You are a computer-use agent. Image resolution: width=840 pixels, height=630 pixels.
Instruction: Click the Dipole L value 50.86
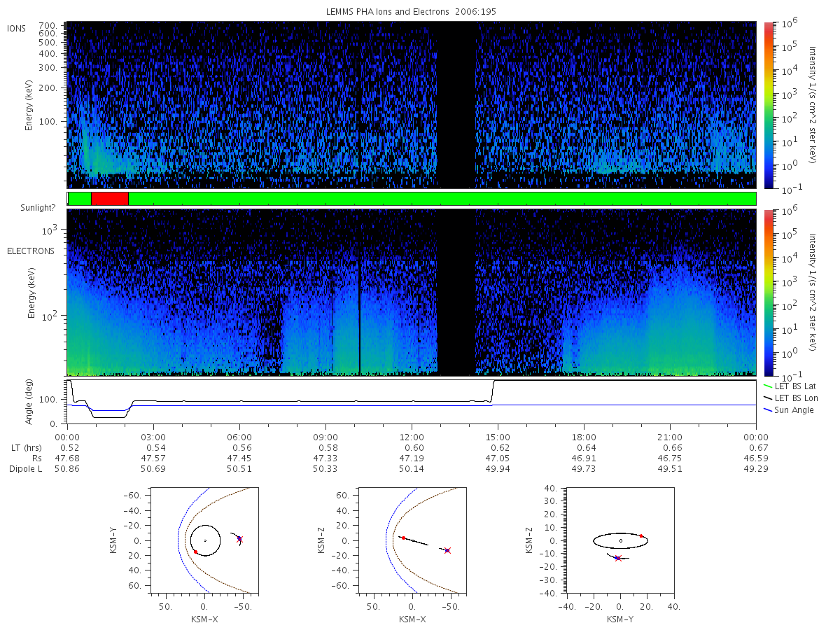click(67, 469)
